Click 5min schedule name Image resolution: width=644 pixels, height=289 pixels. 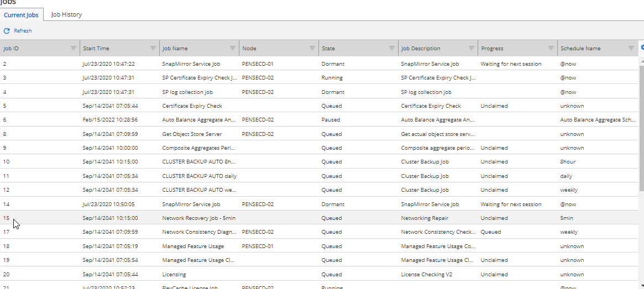(x=567, y=218)
